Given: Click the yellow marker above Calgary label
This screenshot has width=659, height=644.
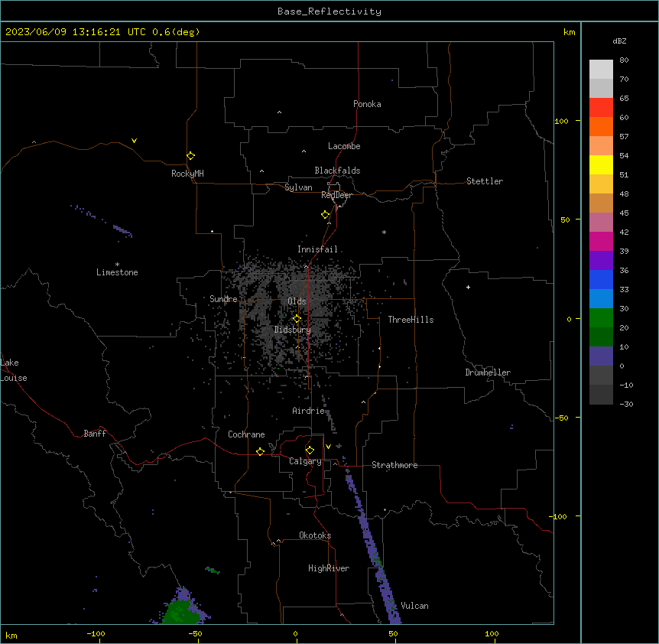Looking at the screenshot, I should point(310,450).
